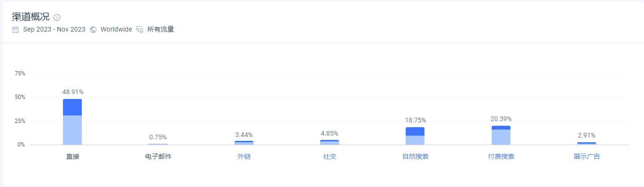Click the calendar icon before Sep 2023

(x=16, y=30)
